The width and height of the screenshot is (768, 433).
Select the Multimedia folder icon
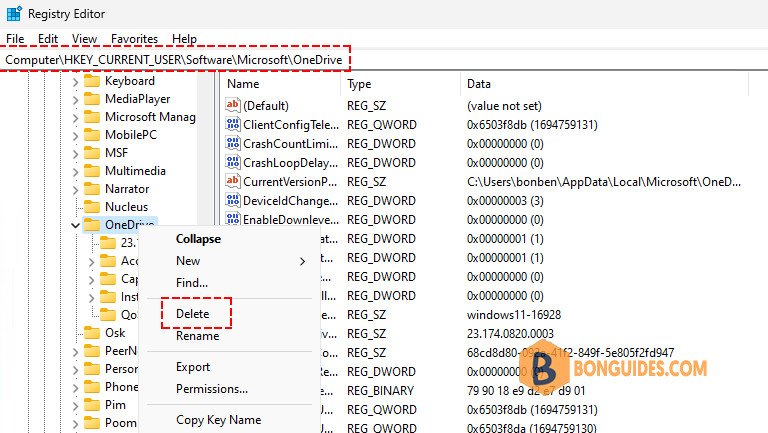tap(92, 171)
